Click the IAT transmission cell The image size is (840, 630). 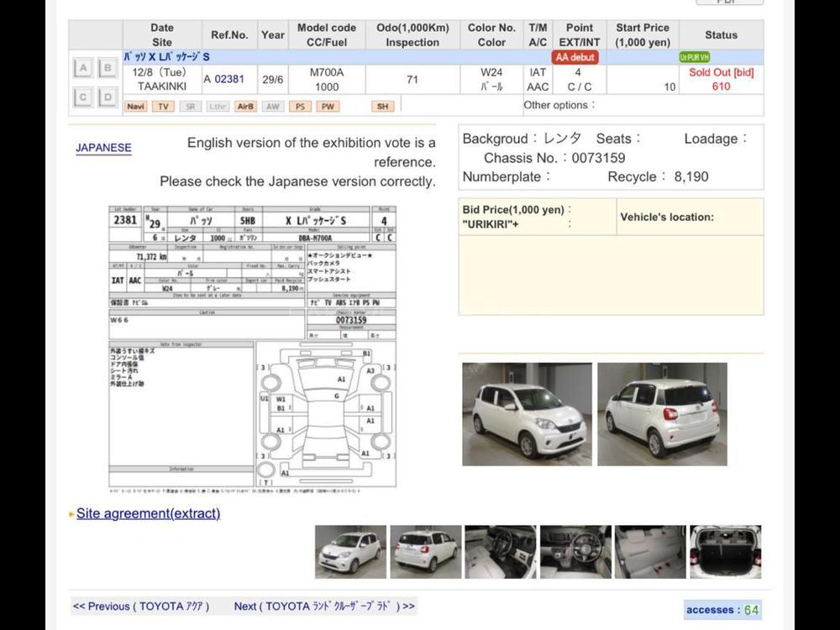point(538,72)
